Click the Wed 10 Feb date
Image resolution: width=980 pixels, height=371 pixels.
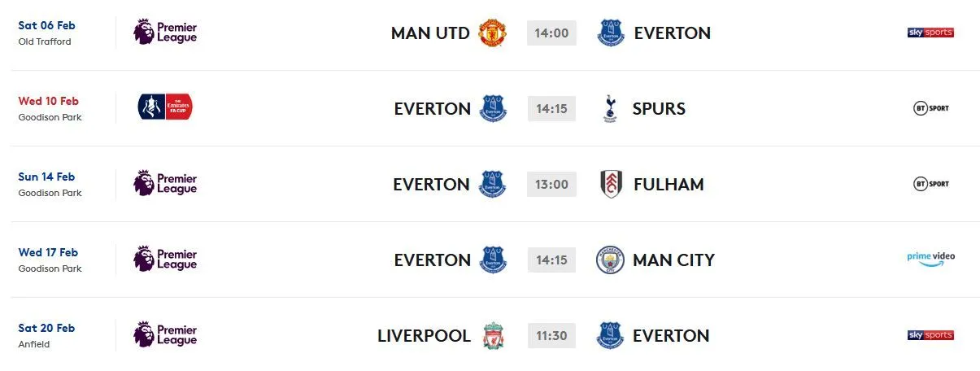(48, 101)
